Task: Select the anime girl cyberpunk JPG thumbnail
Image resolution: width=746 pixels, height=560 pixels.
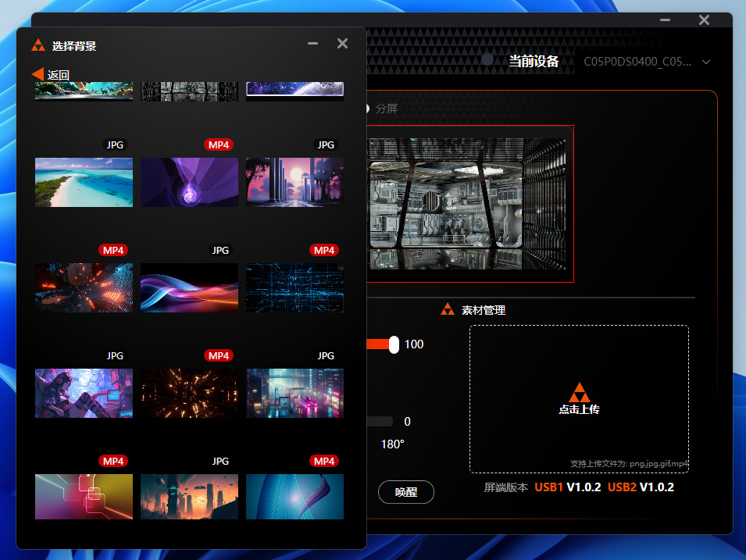Action: click(84, 394)
